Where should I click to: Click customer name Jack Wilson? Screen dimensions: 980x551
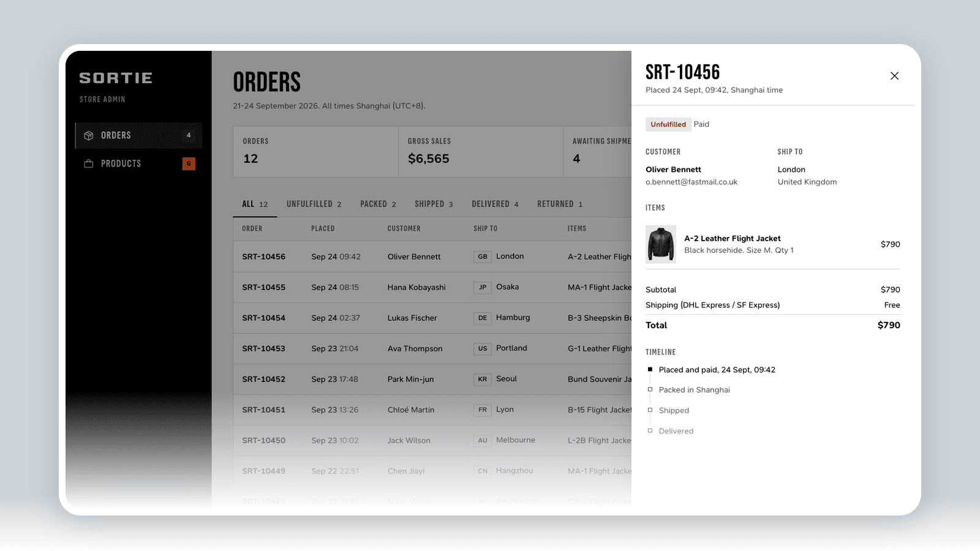click(409, 440)
